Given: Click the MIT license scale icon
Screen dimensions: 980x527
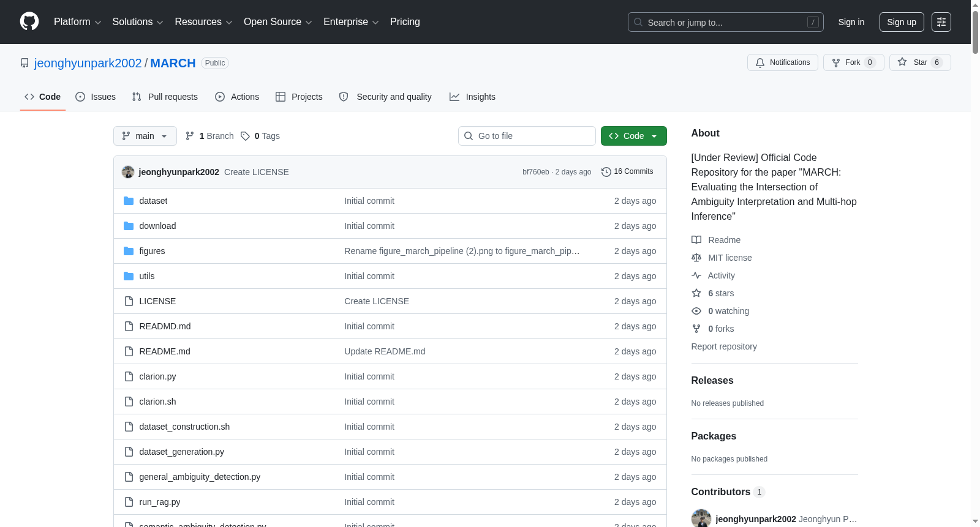Looking at the screenshot, I should (x=696, y=258).
